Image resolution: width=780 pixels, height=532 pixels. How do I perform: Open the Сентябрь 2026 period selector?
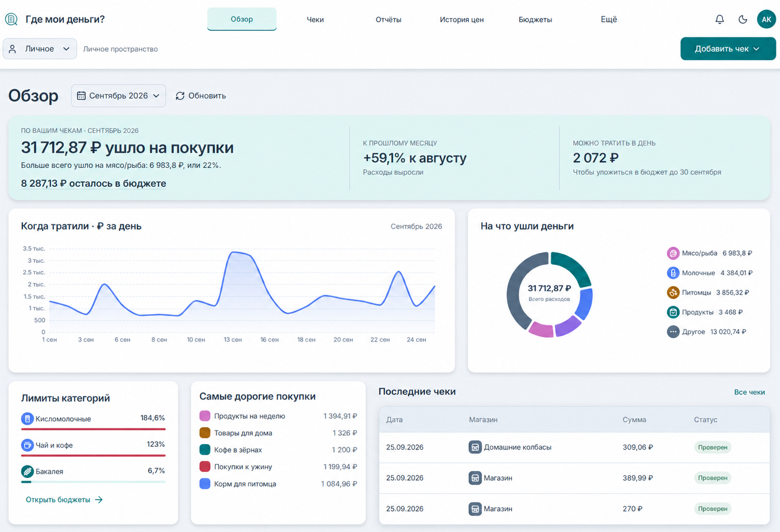click(118, 96)
